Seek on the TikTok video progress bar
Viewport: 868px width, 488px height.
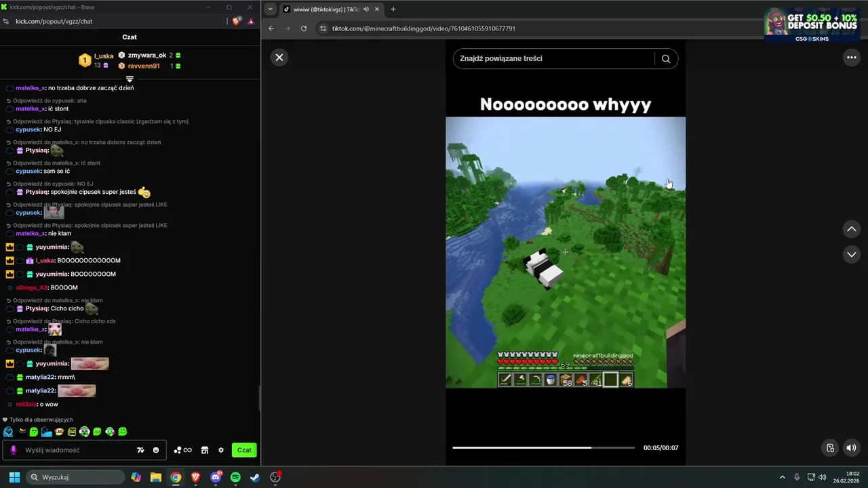coord(543,448)
